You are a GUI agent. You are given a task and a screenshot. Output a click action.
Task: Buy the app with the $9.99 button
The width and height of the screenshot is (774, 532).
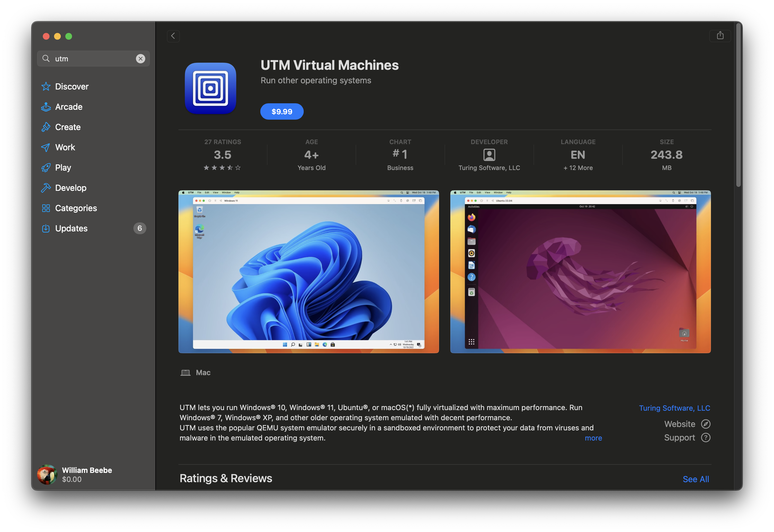point(282,111)
